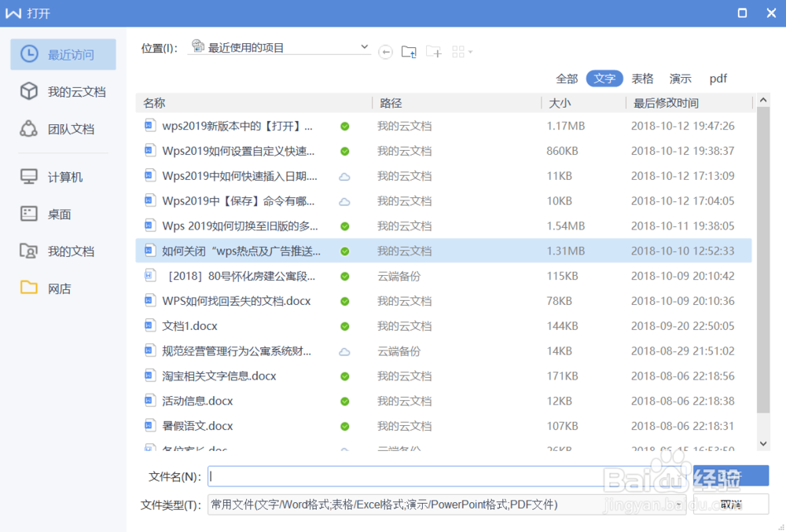Sort by the 路径 column header

(457, 103)
